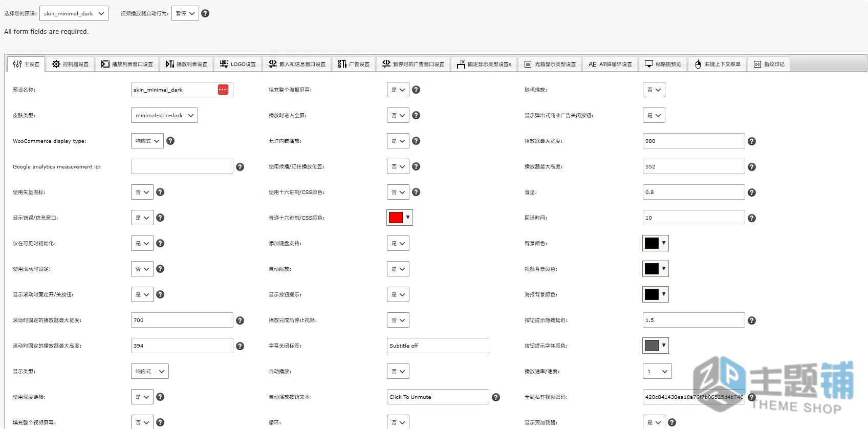Open help for 视频播放器启动行为 setting
868x429 pixels.
[205, 13]
